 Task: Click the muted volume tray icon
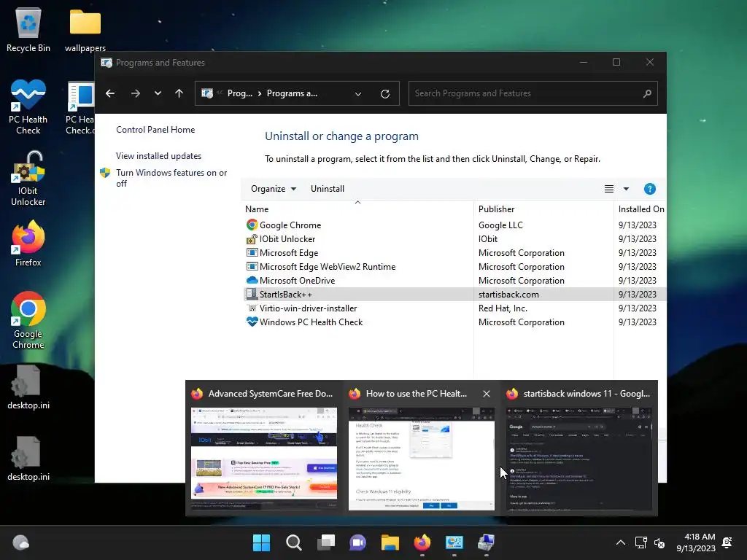tap(659, 542)
